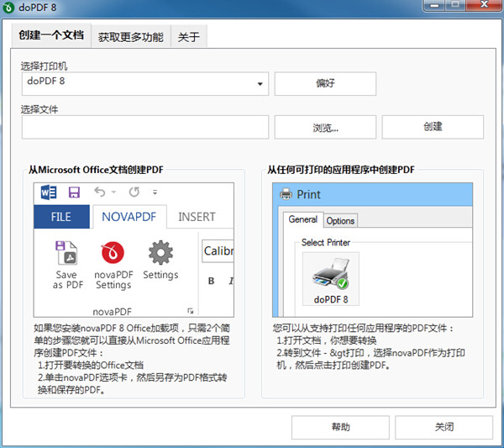Click the text 1.打开文档，你想要转换
The image size is (504, 448).
point(327,340)
